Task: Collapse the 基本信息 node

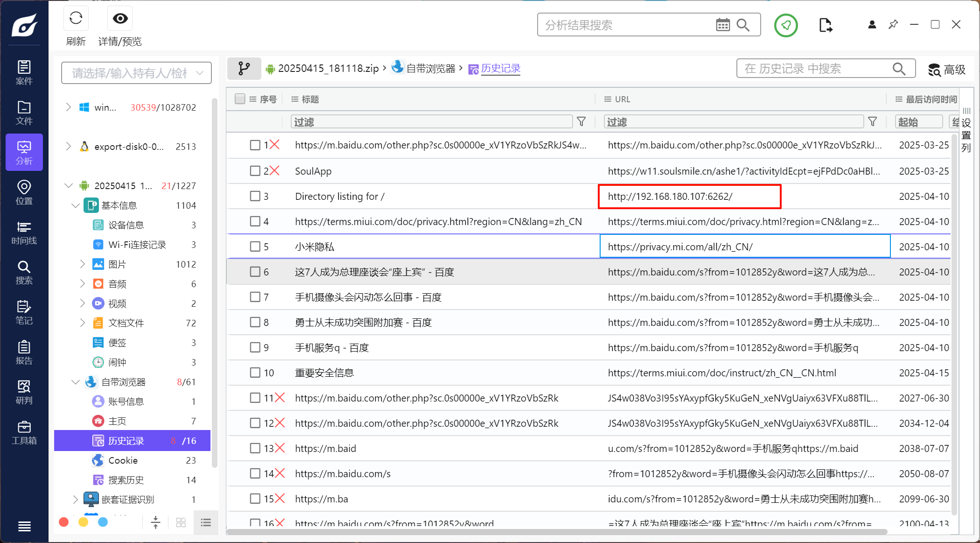Action: 76,205
